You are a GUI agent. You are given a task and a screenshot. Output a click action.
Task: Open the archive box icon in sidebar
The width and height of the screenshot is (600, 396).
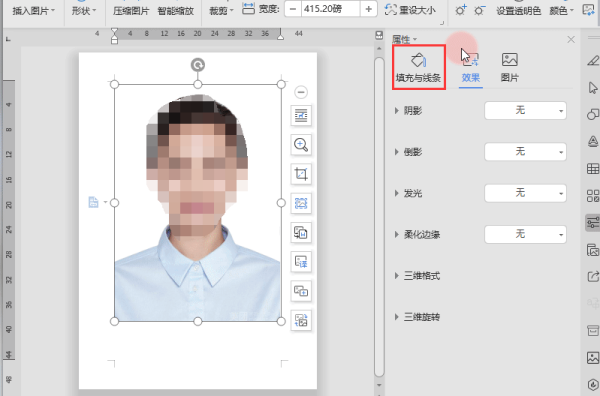tap(593, 330)
